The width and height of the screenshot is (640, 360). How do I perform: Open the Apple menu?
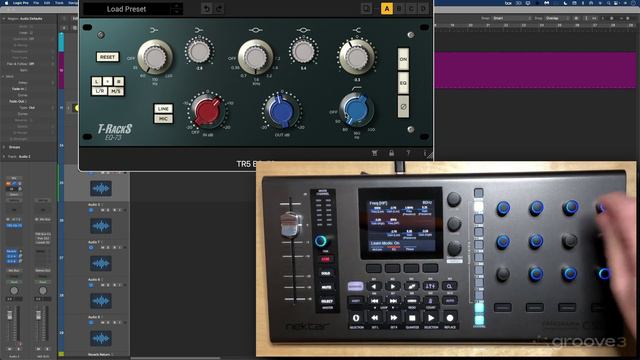pyautogui.click(x=6, y=2)
